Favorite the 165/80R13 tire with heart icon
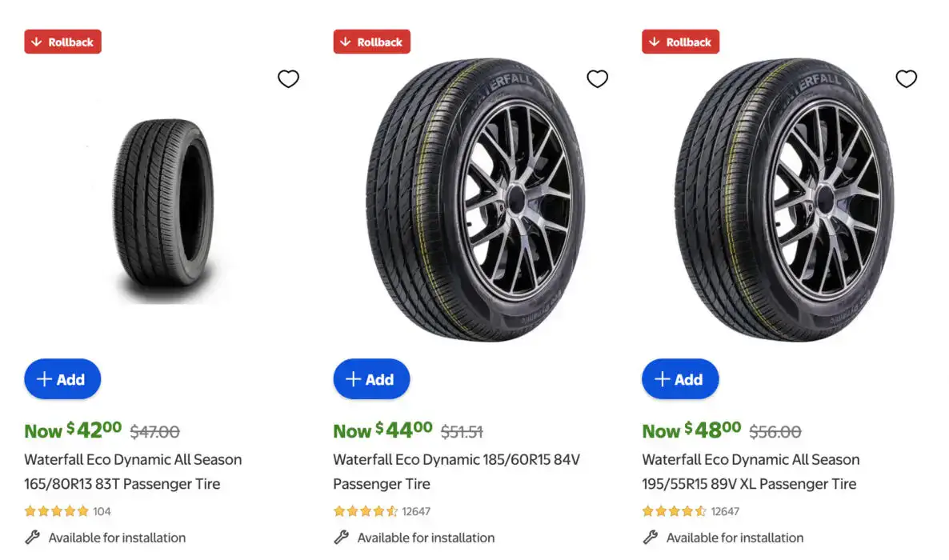 (x=288, y=78)
